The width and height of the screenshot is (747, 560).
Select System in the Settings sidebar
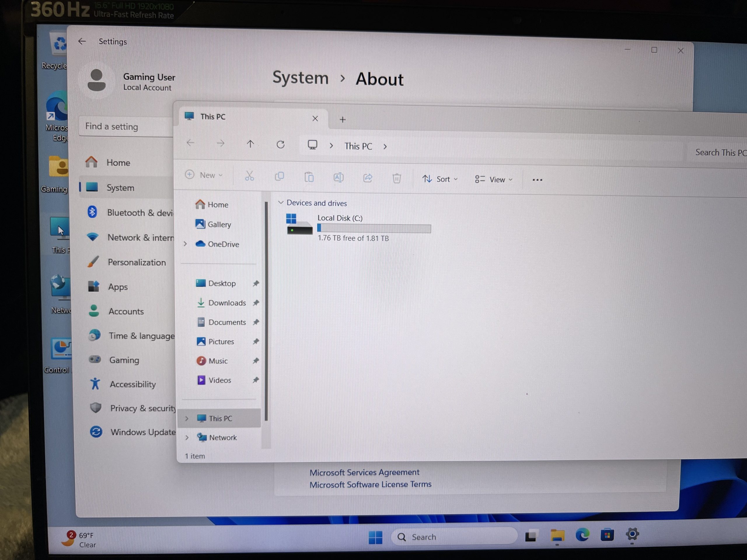pos(126,187)
